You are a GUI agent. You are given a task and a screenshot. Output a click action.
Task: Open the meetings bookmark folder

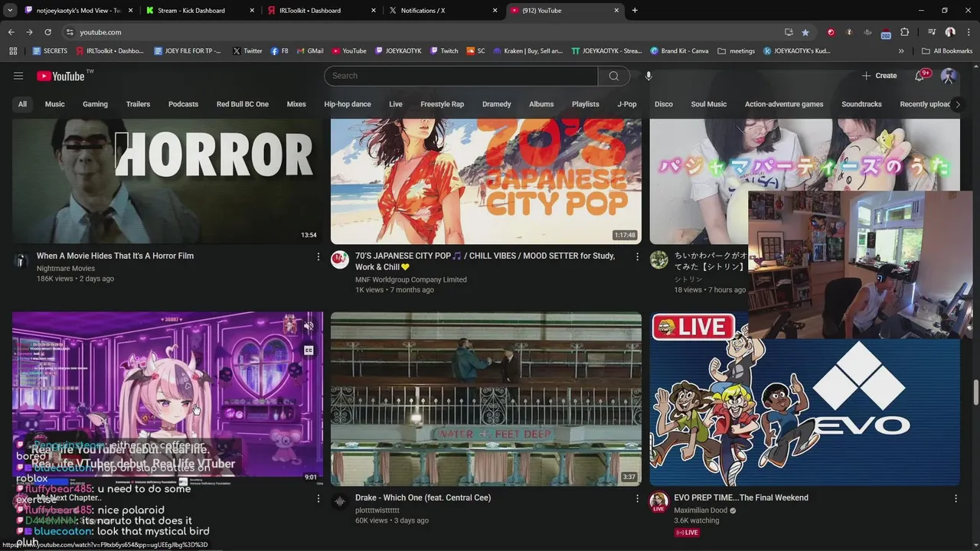click(x=737, y=51)
